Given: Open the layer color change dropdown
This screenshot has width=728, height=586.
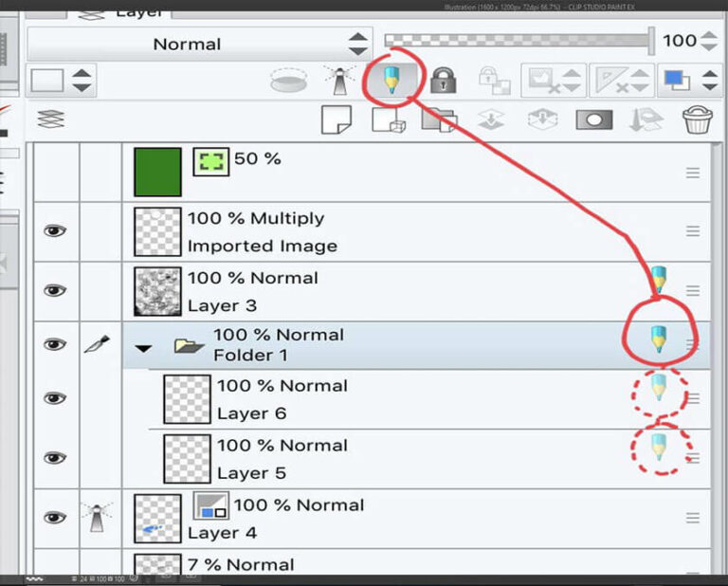Looking at the screenshot, I should click(x=690, y=81).
